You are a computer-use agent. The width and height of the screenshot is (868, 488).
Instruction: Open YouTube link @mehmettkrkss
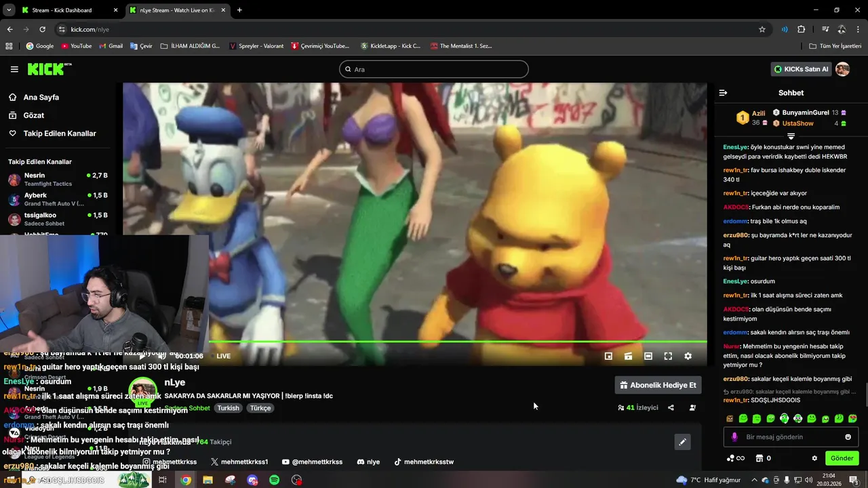click(x=312, y=462)
